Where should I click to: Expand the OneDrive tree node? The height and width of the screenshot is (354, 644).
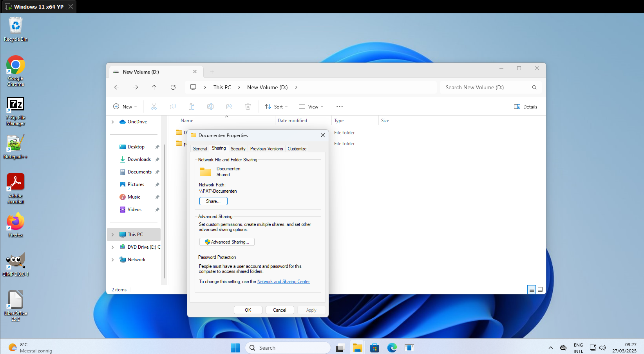point(113,122)
